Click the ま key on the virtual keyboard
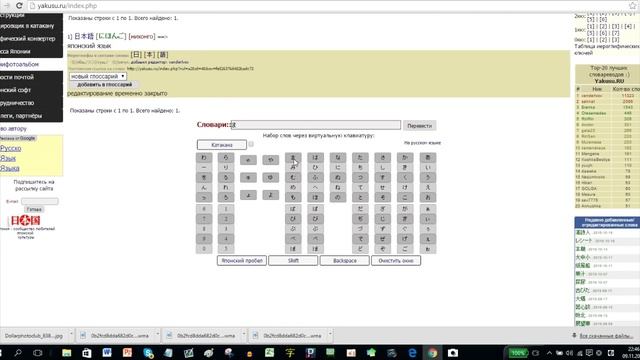Image resolution: width=640 pixels, height=360 pixels. [293, 158]
